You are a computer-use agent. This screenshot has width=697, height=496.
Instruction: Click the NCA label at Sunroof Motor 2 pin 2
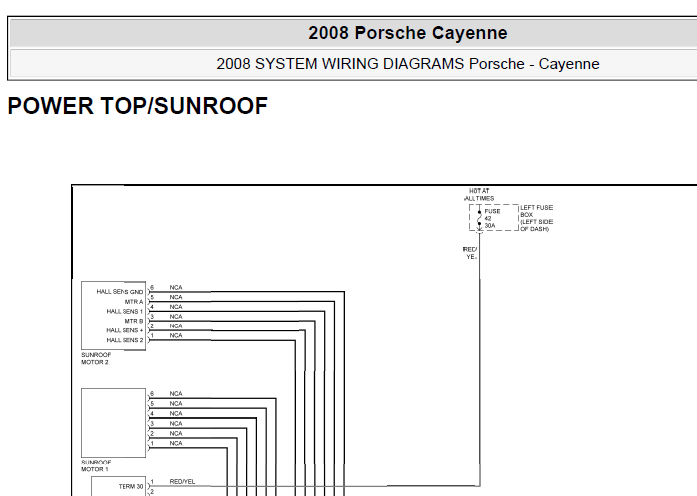click(x=176, y=326)
